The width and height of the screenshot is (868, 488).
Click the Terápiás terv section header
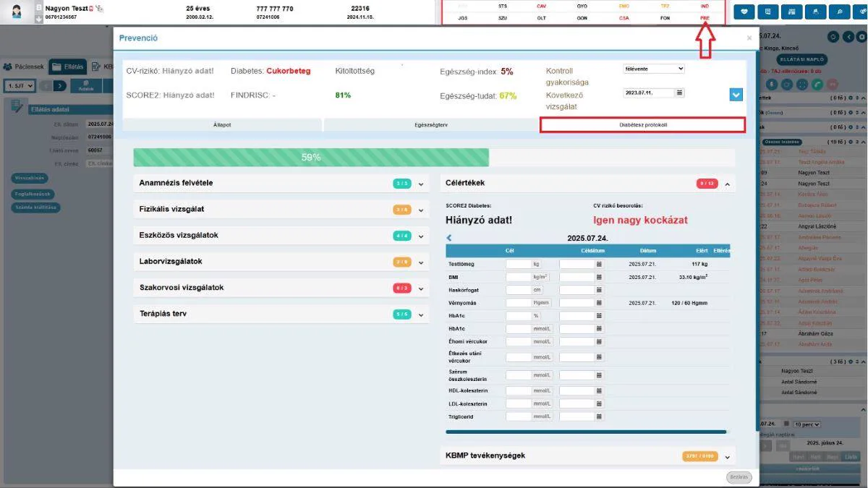pyautogui.click(x=282, y=314)
